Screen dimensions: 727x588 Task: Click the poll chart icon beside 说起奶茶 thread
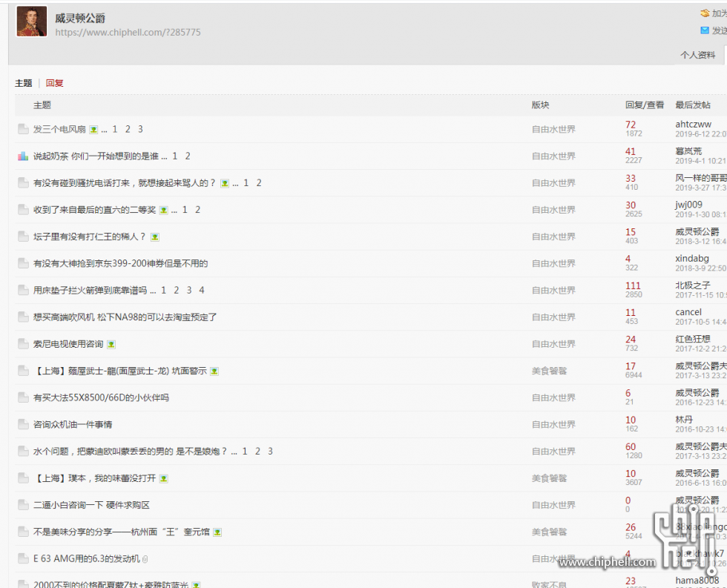point(23,156)
